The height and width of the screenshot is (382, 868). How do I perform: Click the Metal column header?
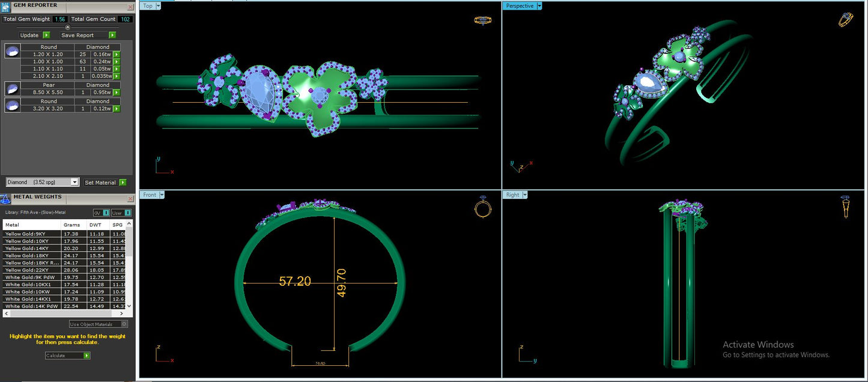[x=32, y=225]
